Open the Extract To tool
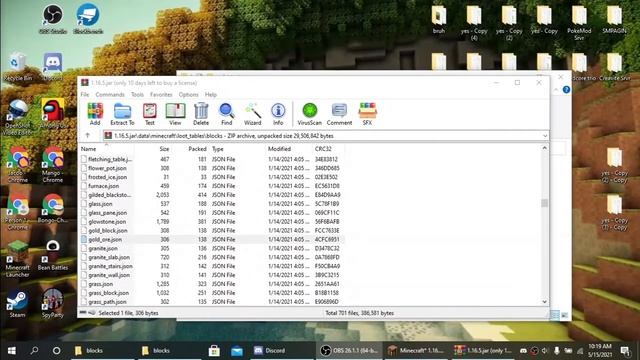 (x=122, y=114)
